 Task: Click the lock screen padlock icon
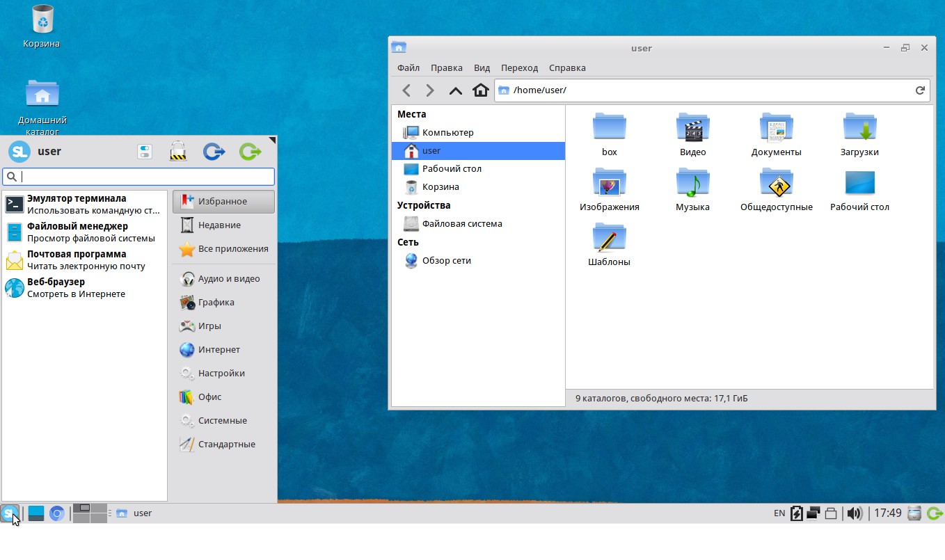(x=178, y=151)
